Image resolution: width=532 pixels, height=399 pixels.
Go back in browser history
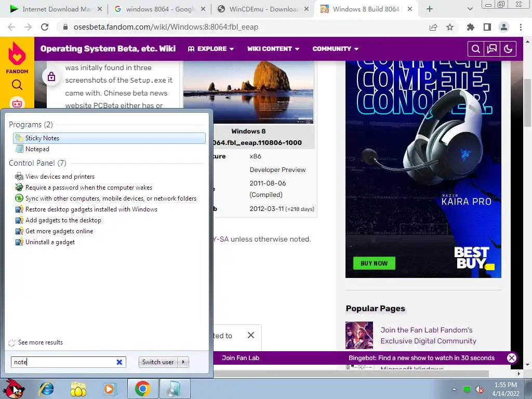click(11, 27)
